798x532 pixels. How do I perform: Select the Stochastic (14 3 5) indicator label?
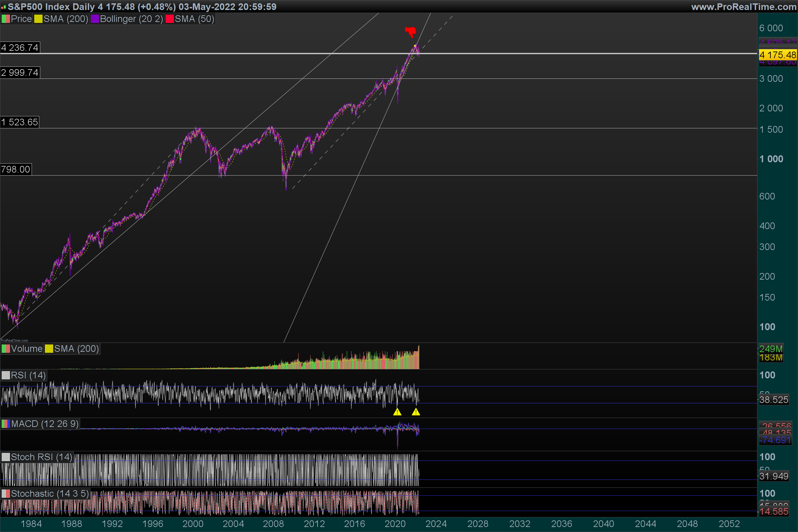(50, 494)
